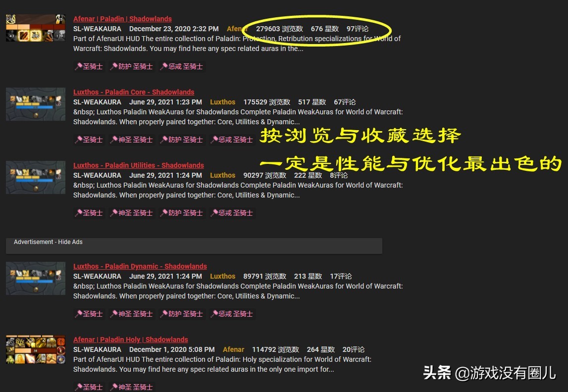Open the Luxthos - Paladin Utilities - Shadowlands link
The image size is (568, 392).
[138, 165]
